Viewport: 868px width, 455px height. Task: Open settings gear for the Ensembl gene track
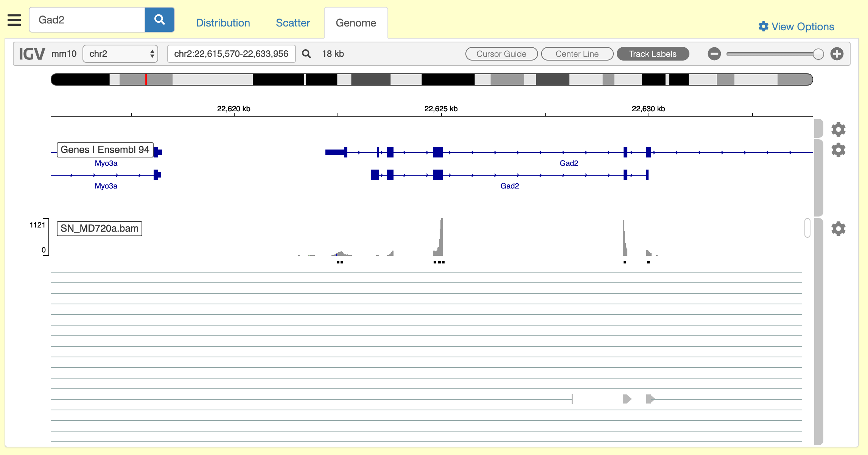pos(838,150)
